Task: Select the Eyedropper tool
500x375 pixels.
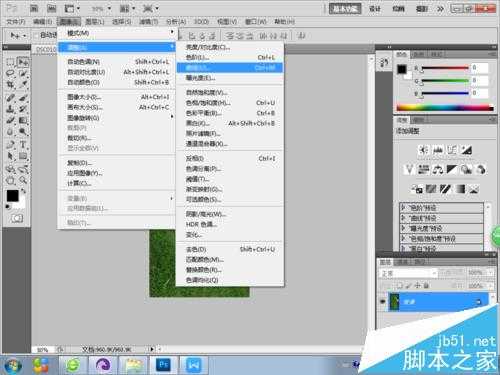Action: (x=23, y=85)
